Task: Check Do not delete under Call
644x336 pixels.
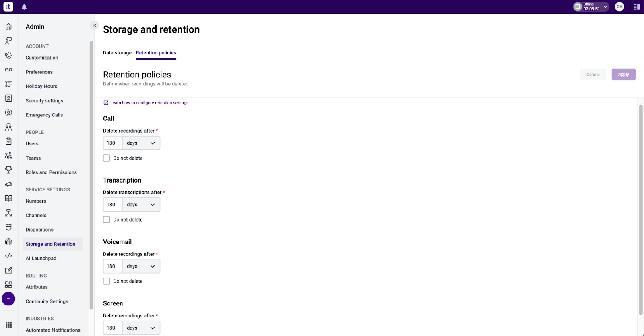Action: pos(107,158)
